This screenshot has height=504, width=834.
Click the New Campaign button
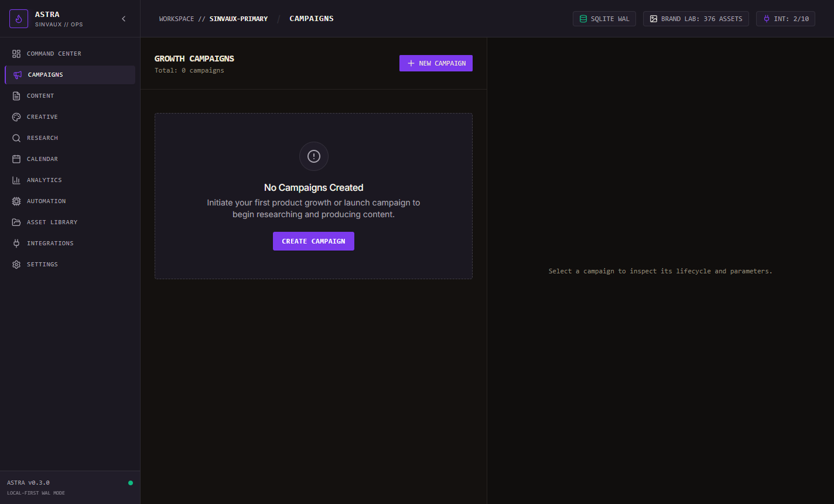[x=436, y=63]
